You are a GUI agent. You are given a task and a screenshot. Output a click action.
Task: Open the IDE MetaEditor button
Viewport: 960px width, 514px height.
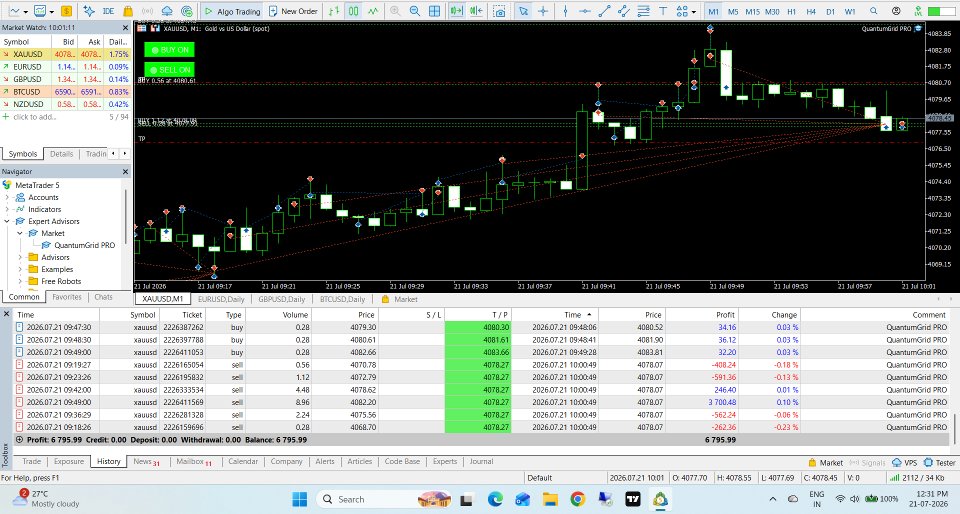pos(108,11)
